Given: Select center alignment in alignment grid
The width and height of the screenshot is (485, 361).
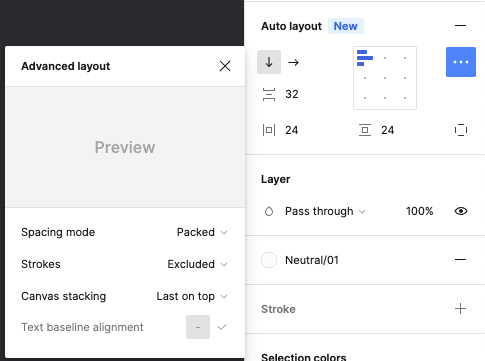Looking at the screenshot, I should tap(385, 78).
